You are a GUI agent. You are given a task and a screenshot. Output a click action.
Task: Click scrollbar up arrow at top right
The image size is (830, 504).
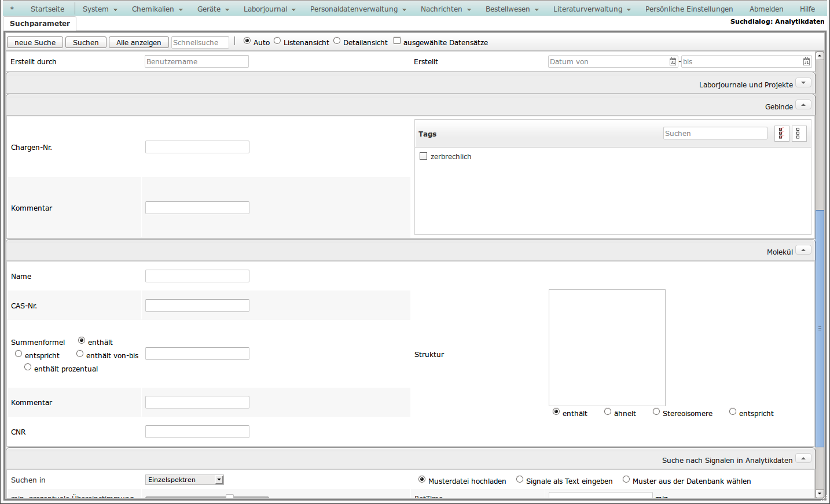pos(820,56)
